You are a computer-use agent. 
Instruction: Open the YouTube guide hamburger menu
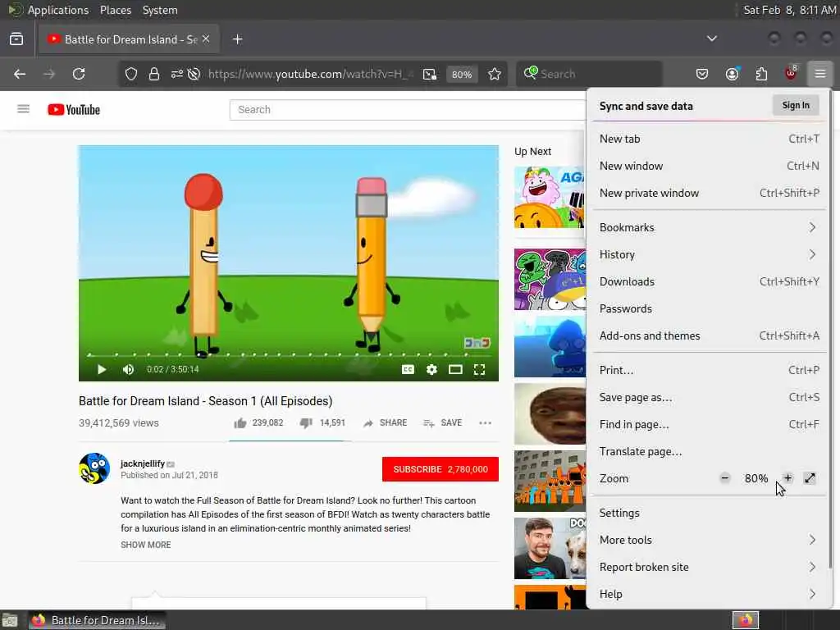pyautogui.click(x=23, y=109)
